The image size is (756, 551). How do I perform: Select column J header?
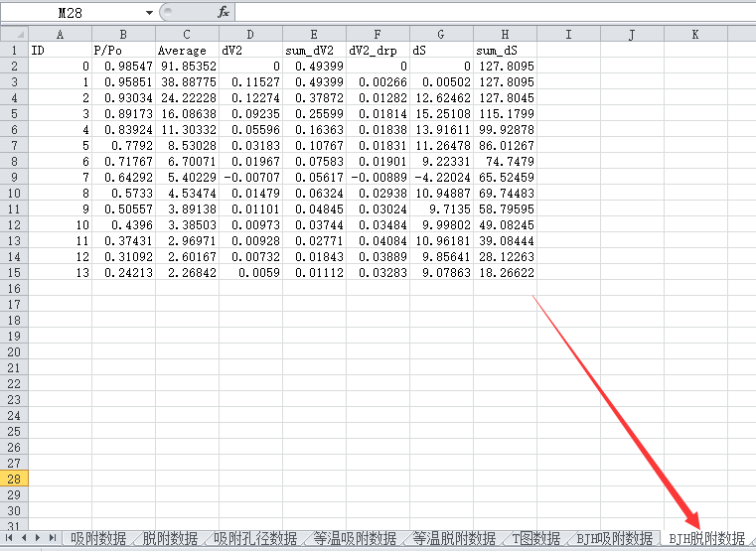633,34
